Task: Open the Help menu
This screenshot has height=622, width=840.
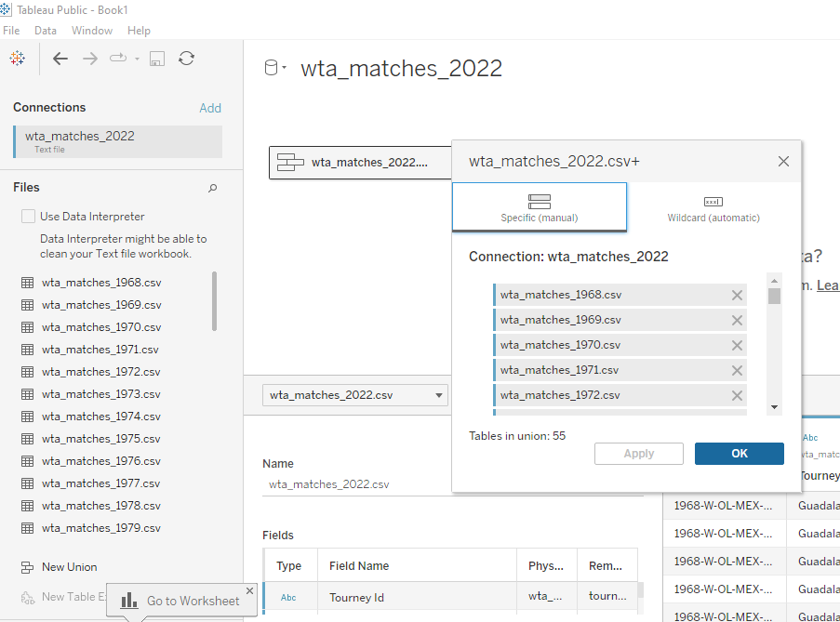Action: [x=139, y=31]
